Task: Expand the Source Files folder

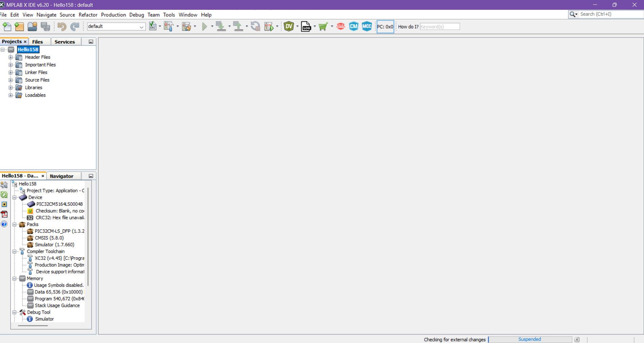Action: pyautogui.click(x=11, y=80)
